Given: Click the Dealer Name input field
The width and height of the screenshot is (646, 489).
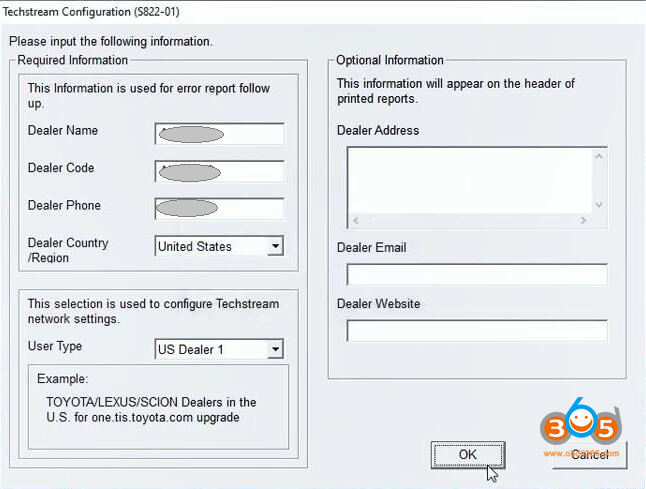Looking at the screenshot, I should [x=219, y=134].
